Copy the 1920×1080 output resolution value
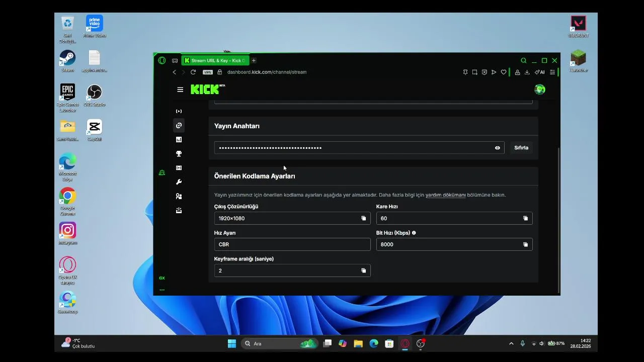The image size is (644, 362). tap(364, 218)
